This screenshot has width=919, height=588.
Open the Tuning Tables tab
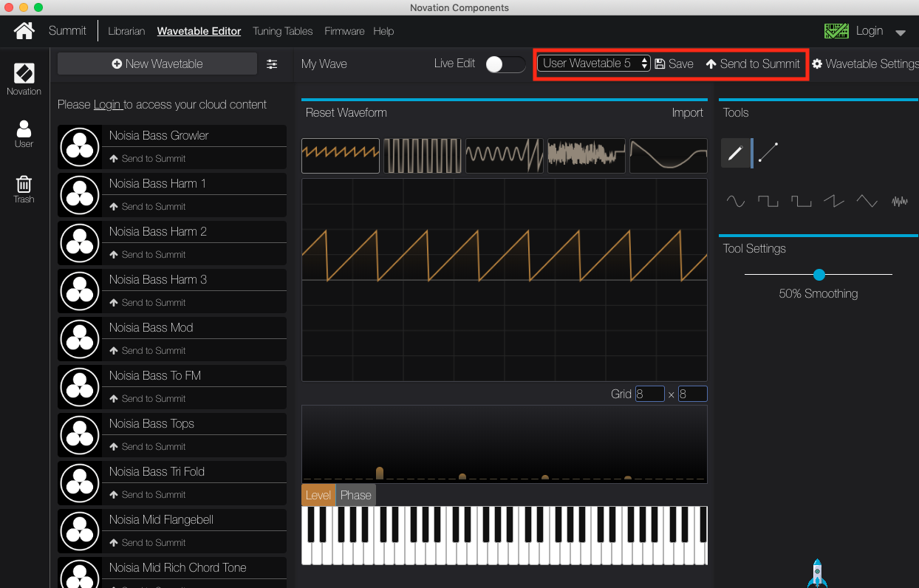(x=283, y=31)
